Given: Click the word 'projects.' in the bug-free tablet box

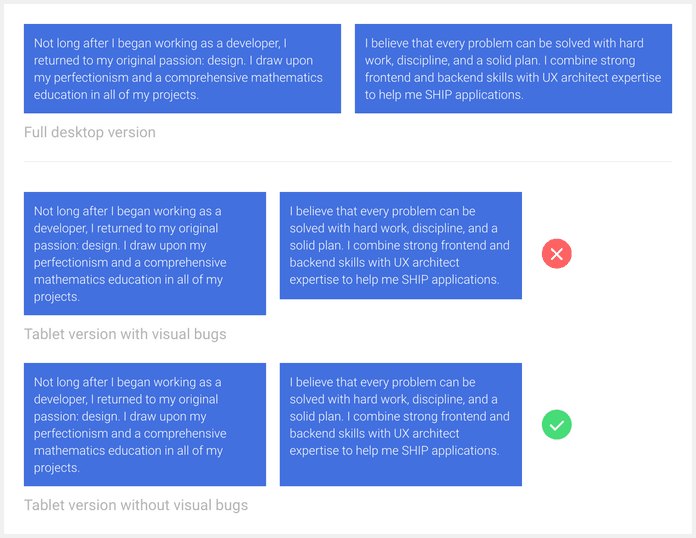Looking at the screenshot, I should click(x=57, y=468).
